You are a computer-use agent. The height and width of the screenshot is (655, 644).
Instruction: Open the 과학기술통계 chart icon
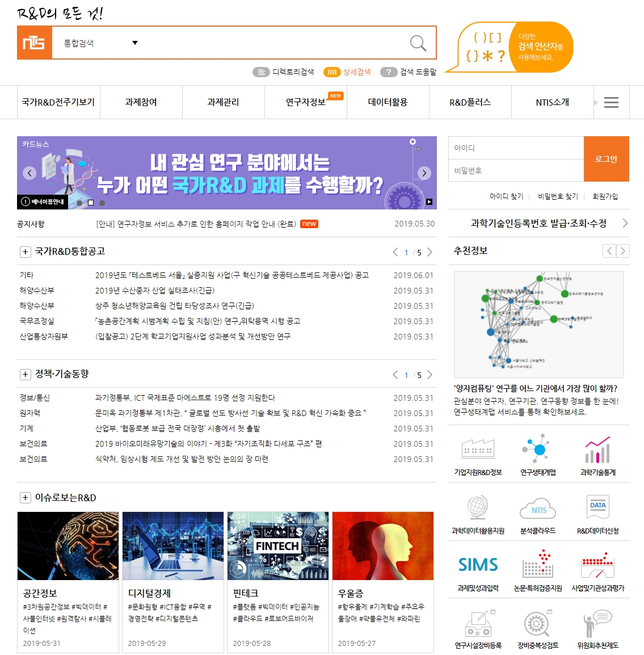click(597, 451)
